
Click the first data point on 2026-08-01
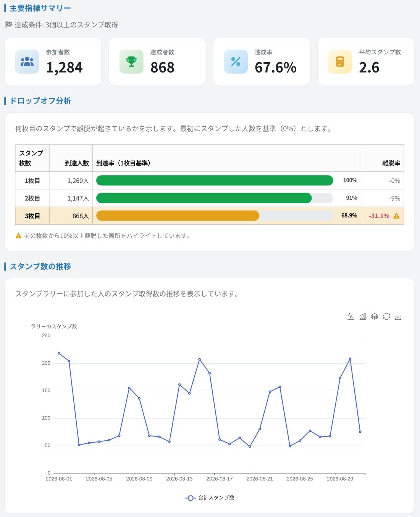pos(59,353)
